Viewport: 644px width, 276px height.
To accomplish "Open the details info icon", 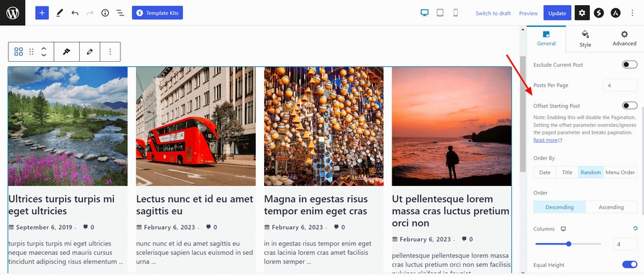I will tap(105, 13).
